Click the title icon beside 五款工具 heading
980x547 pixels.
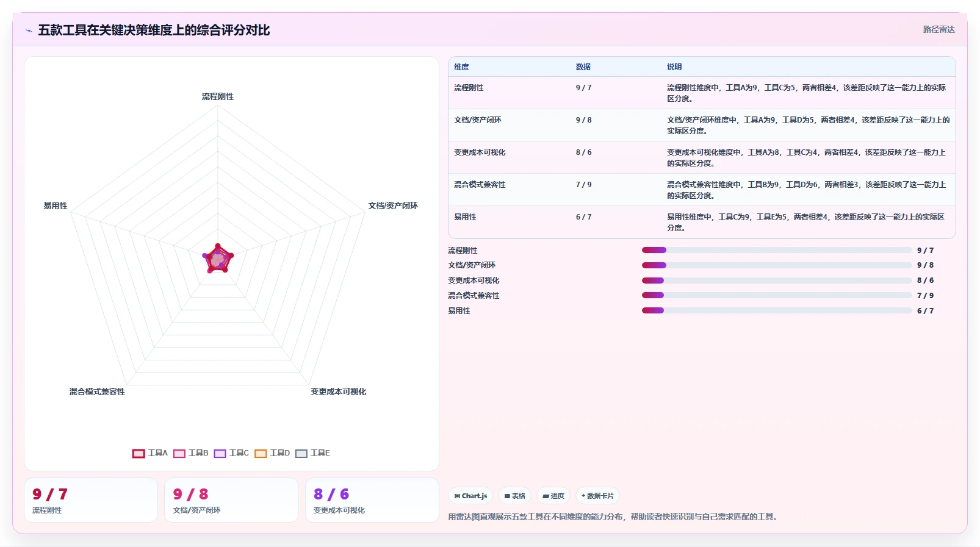pyautogui.click(x=29, y=30)
